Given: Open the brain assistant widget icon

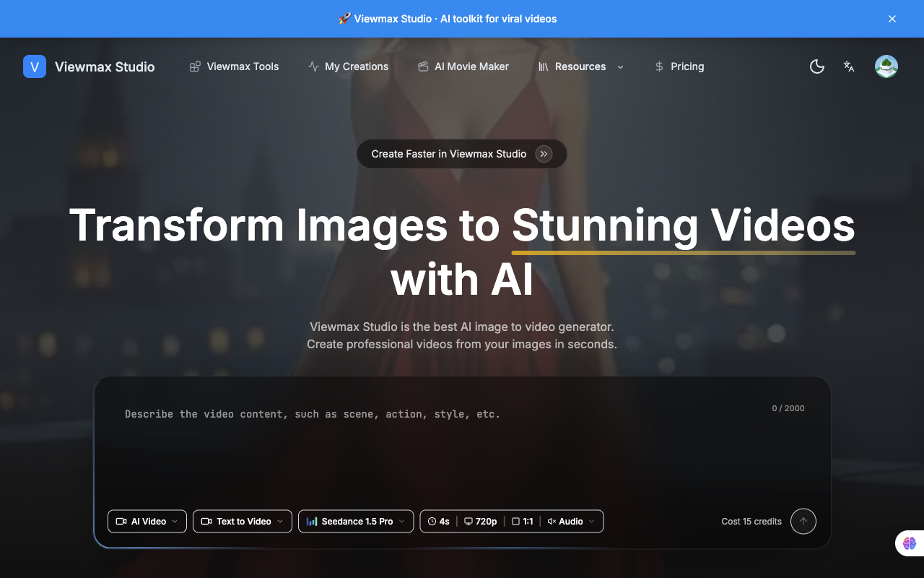Looking at the screenshot, I should click(909, 543).
